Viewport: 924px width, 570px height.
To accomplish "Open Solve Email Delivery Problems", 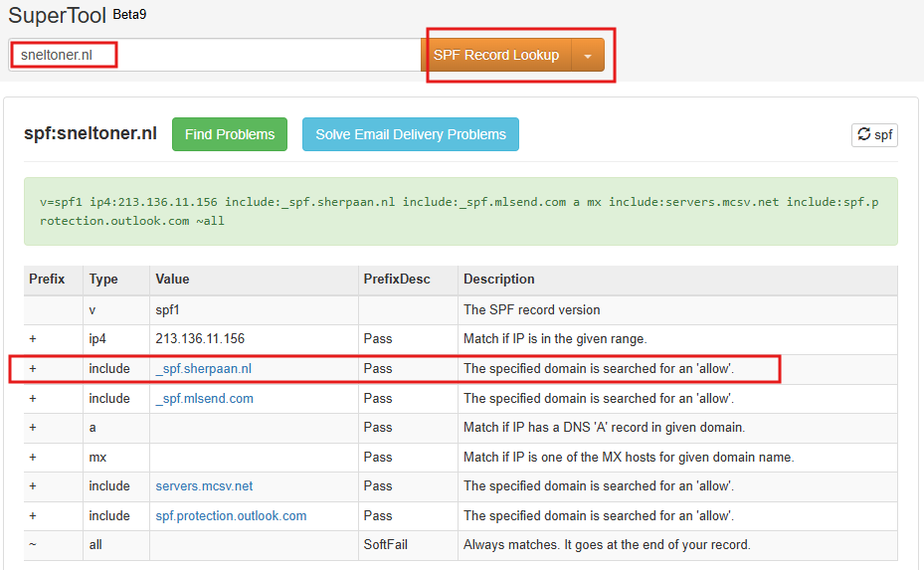I will point(411,134).
